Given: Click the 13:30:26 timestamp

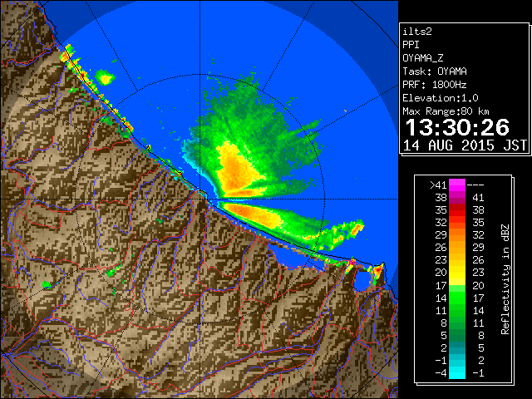Looking at the screenshot, I should tap(457, 127).
